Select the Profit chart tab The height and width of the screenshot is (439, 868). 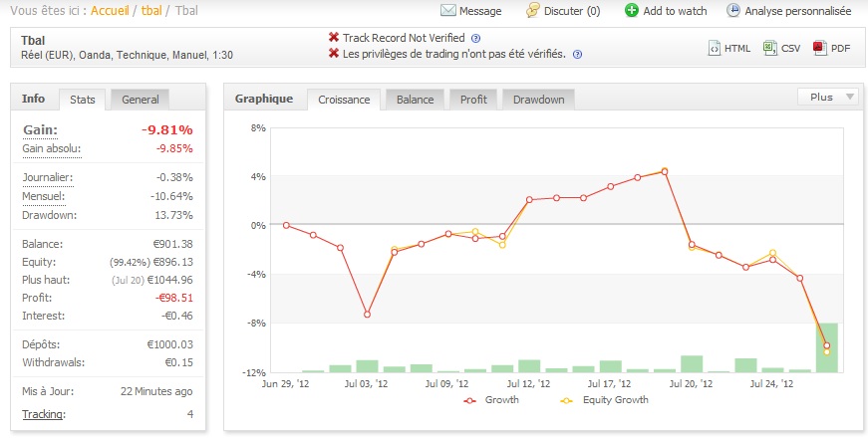point(473,100)
